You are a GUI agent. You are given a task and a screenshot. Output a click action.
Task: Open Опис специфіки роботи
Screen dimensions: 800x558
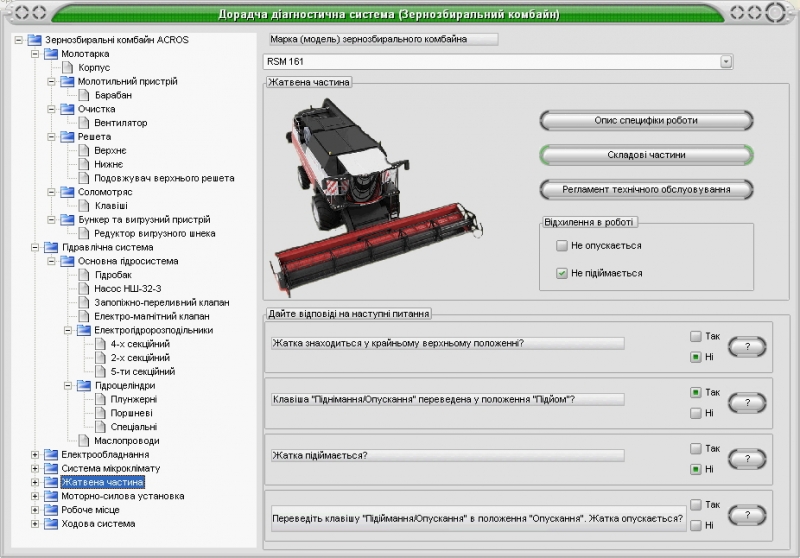pos(646,120)
